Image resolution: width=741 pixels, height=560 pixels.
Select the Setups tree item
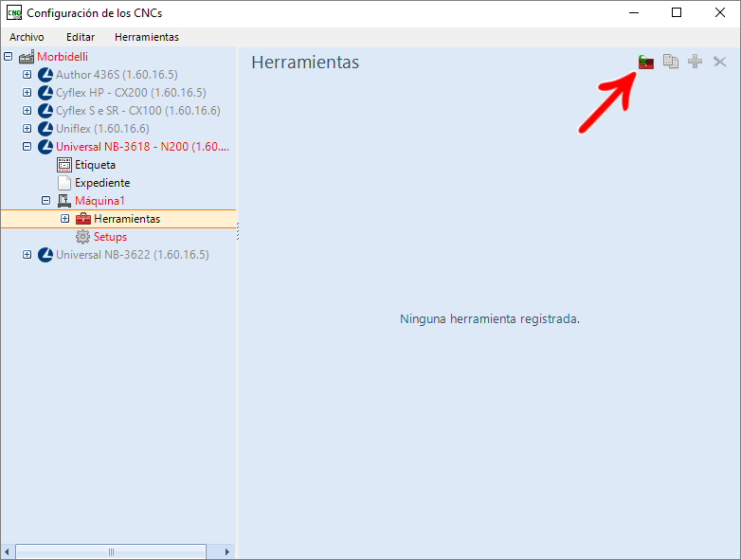click(x=110, y=236)
